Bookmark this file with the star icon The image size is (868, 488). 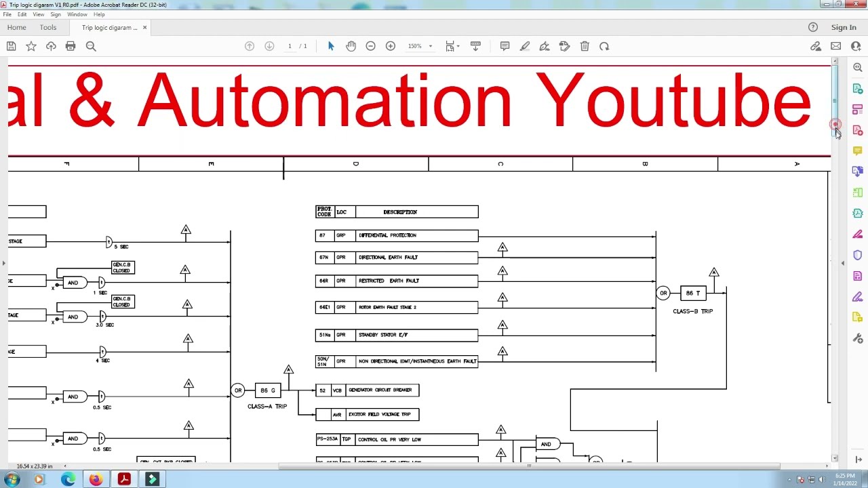[x=31, y=46]
